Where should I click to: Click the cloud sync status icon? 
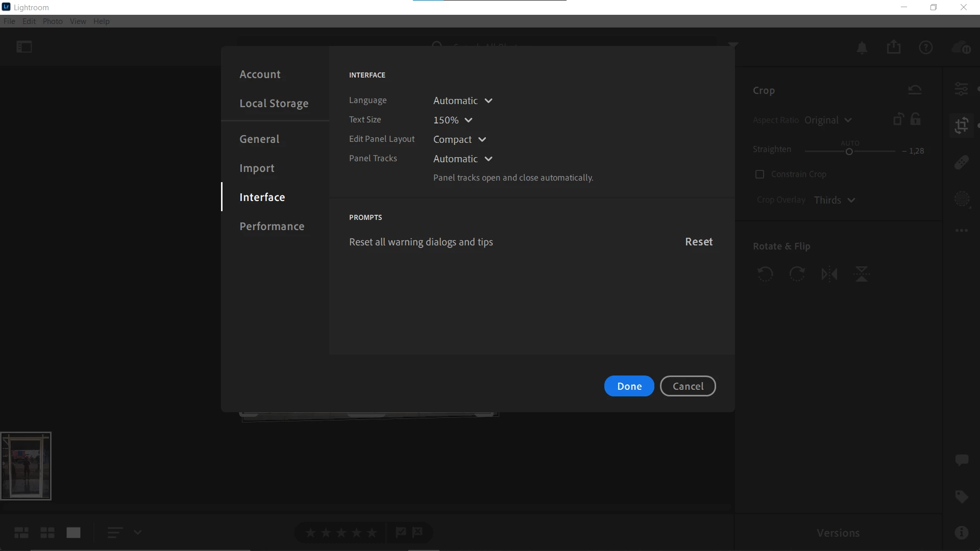[x=961, y=47]
